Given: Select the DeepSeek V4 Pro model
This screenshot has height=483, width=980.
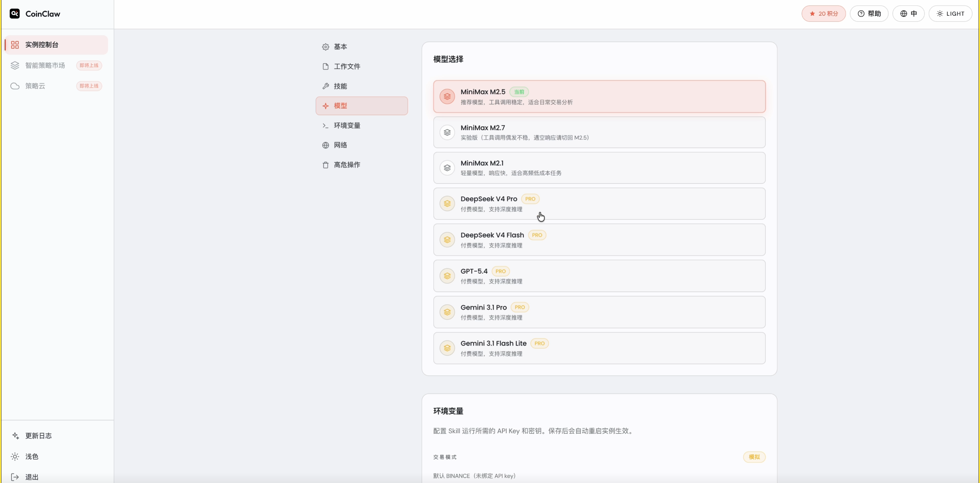Looking at the screenshot, I should coord(599,204).
